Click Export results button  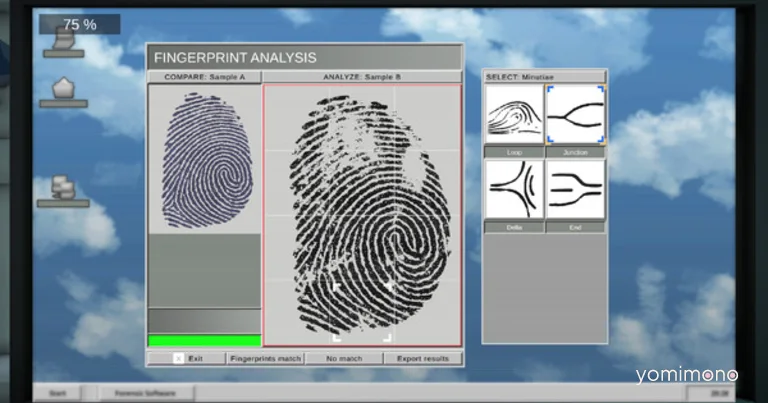(x=423, y=358)
